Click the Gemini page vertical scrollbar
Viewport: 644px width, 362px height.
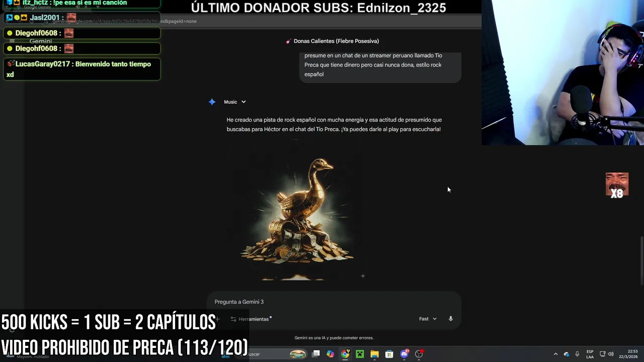coord(641,261)
